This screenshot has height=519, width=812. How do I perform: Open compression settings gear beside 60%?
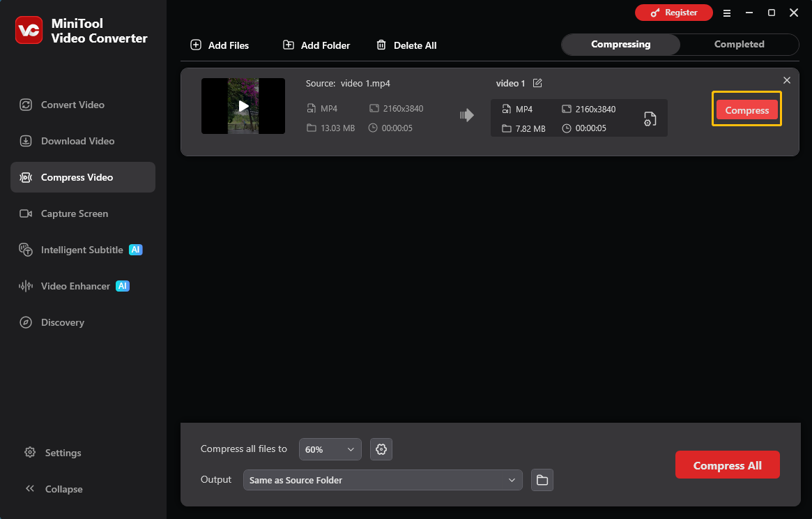381,449
